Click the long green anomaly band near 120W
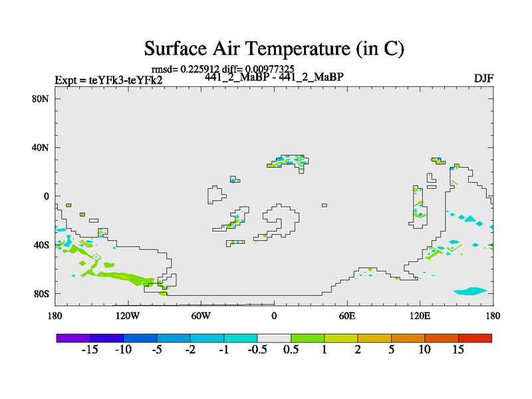The width and height of the screenshot is (532, 399). point(123,276)
